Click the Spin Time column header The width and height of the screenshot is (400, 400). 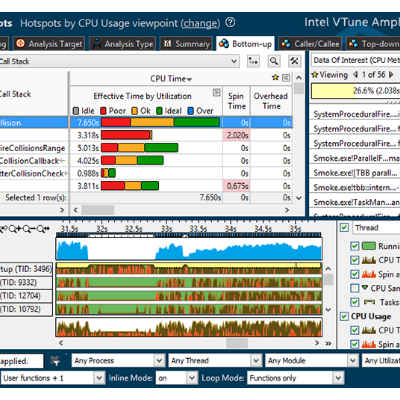click(x=236, y=101)
